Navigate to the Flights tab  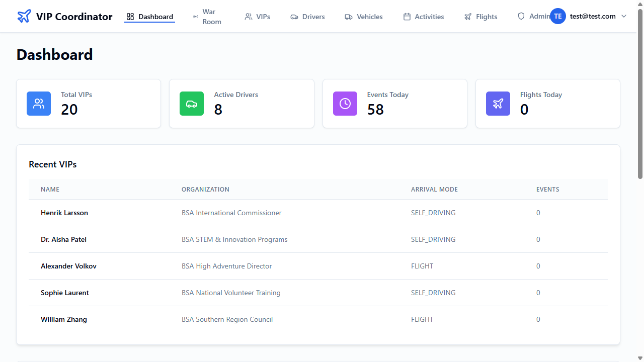480,17
